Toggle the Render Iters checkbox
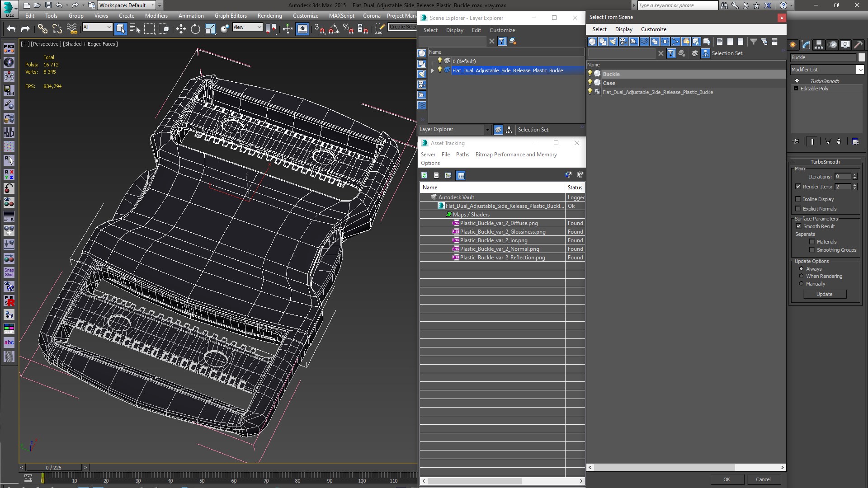Viewport: 868px width, 488px height. pos(798,187)
